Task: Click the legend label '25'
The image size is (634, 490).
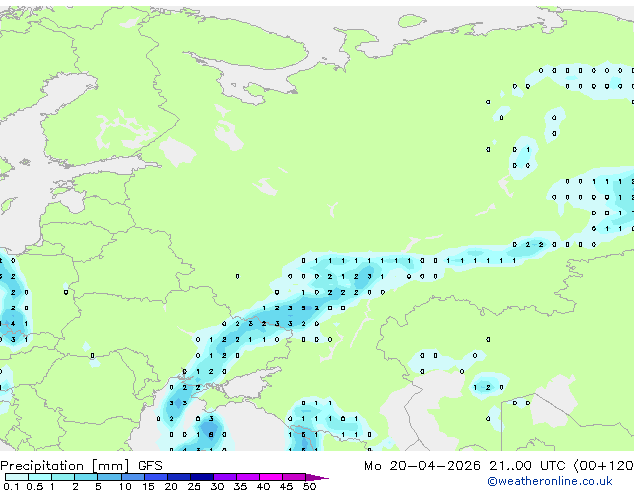Action: click(194, 486)
